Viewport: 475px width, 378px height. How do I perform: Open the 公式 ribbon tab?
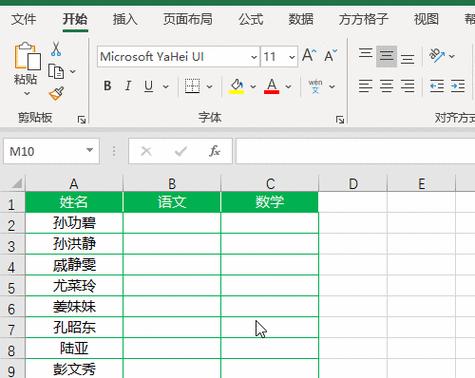click(251, 19)
